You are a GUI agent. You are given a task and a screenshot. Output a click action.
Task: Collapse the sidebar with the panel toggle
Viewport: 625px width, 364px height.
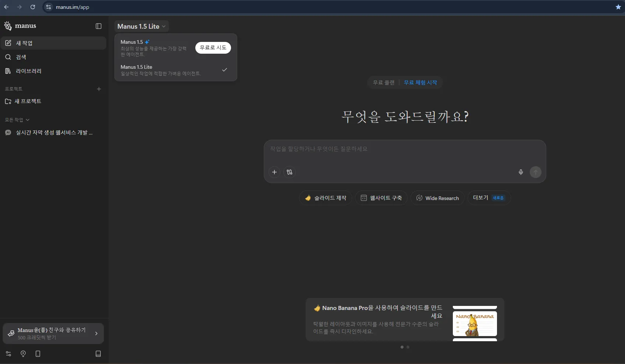(98, 26)
